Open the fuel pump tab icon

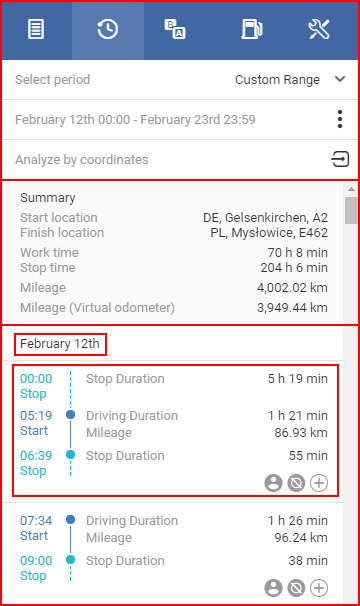[x=252, y=30]
